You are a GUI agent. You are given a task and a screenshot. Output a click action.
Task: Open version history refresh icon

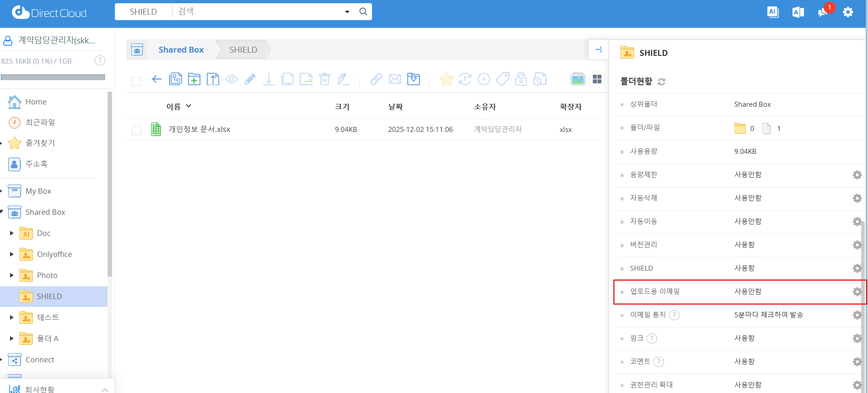point(465,79)
